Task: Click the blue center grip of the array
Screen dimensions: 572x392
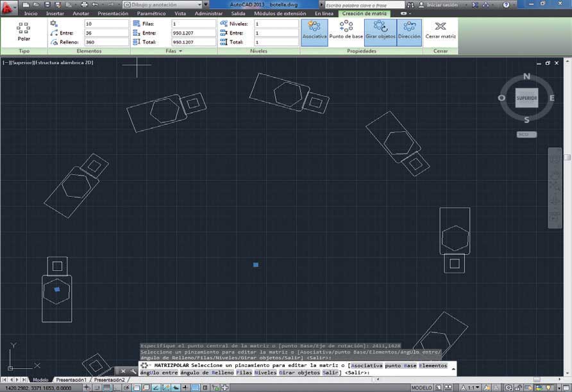Action: pos(256,265)
